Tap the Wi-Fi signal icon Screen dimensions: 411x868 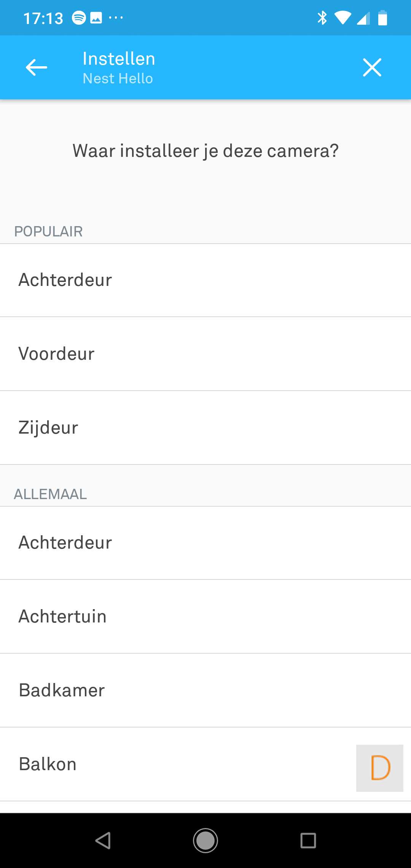coord(342,18)
